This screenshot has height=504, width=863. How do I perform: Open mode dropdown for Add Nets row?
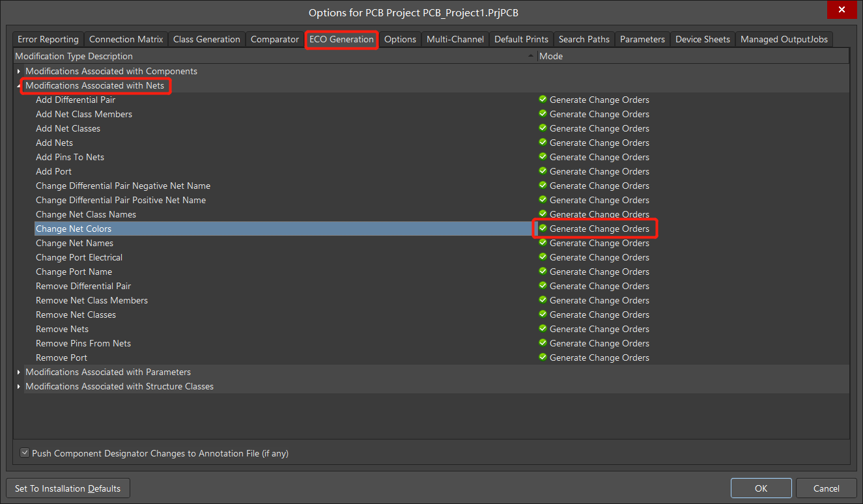pos(599,143)
